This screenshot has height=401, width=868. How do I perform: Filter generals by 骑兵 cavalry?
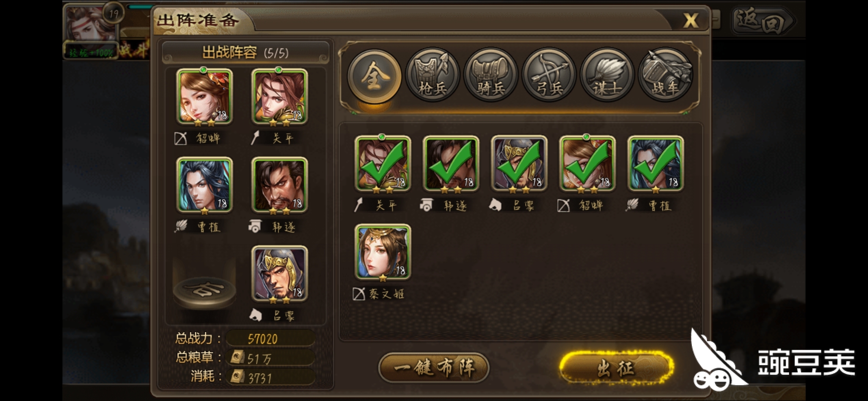(491, 75)
